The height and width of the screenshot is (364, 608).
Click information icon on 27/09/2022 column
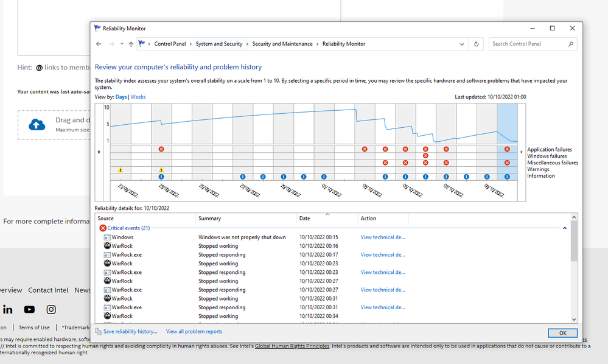click(243, 177)
